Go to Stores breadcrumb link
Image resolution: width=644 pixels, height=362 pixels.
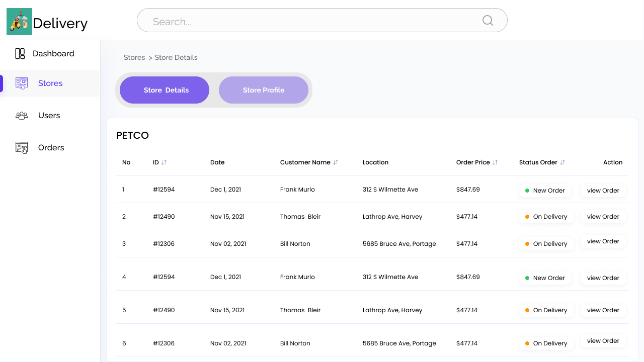click(x=134, y=58)
